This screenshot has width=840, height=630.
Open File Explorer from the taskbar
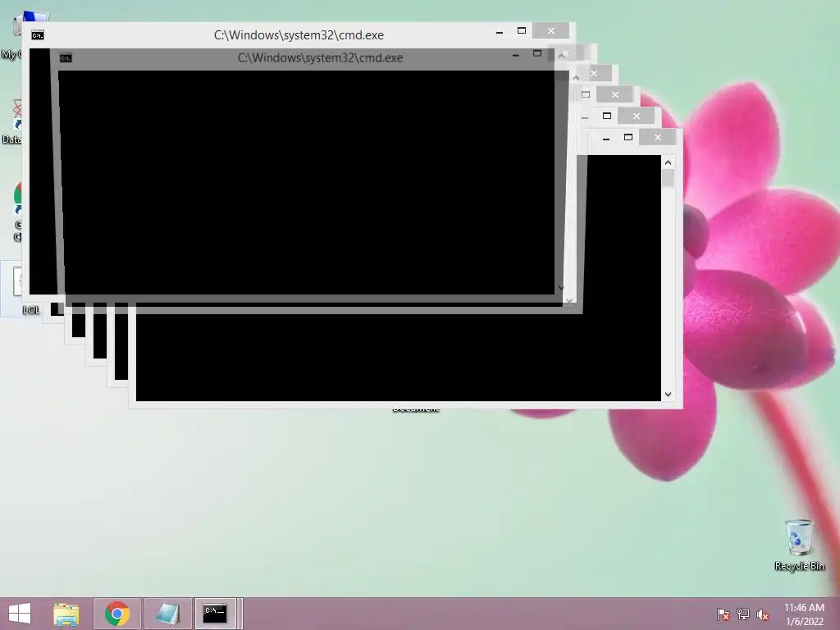click(66, 614)
